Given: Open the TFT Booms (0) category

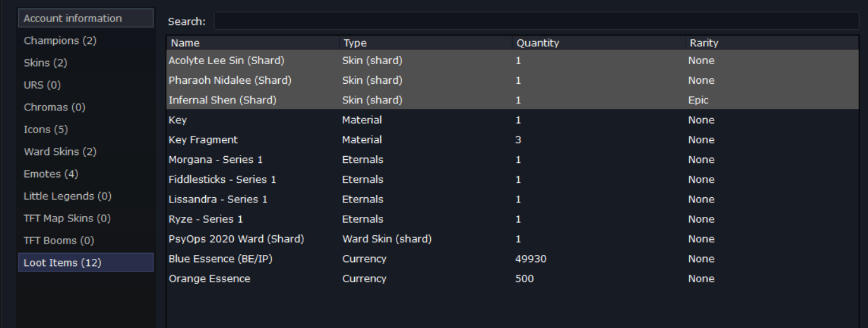Looking at the screenshot, I should [x=86, y=240].
